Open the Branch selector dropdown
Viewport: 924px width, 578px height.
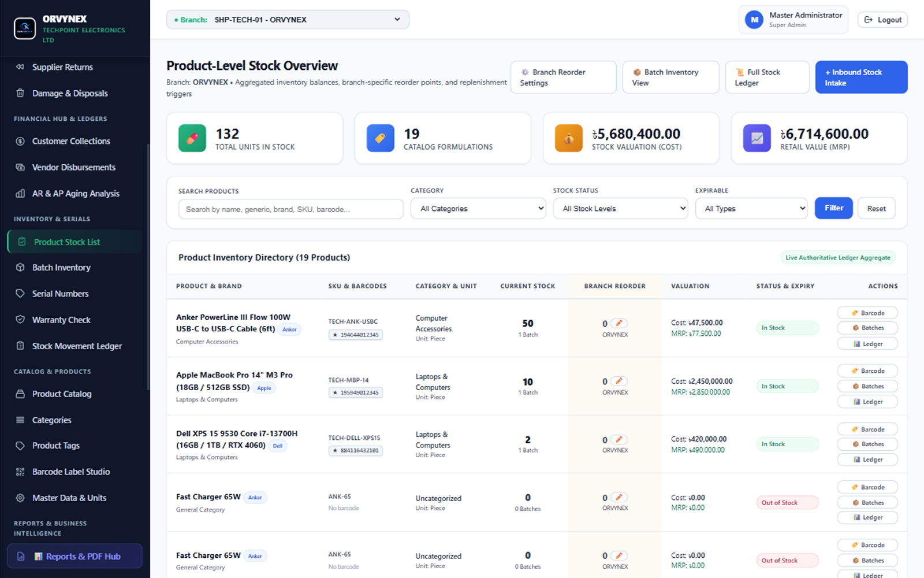[x=288, y=20]
